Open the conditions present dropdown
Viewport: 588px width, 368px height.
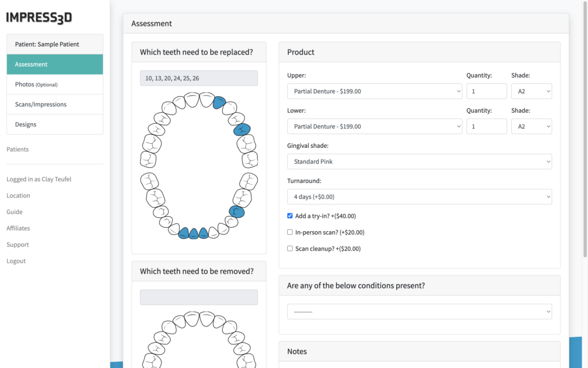[420, 312]
